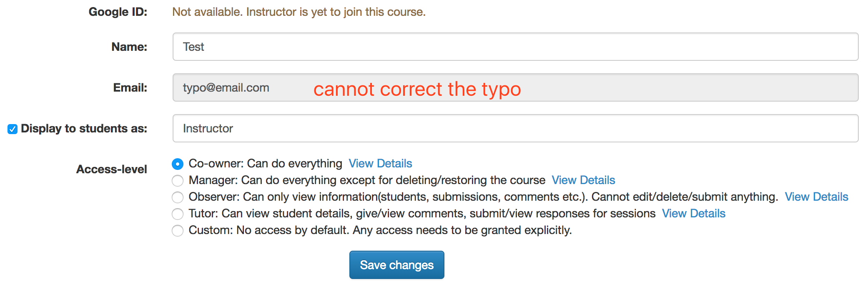Screen dimensions: 868x289
Task: Click the Save changes button
Action: point(396,265)
